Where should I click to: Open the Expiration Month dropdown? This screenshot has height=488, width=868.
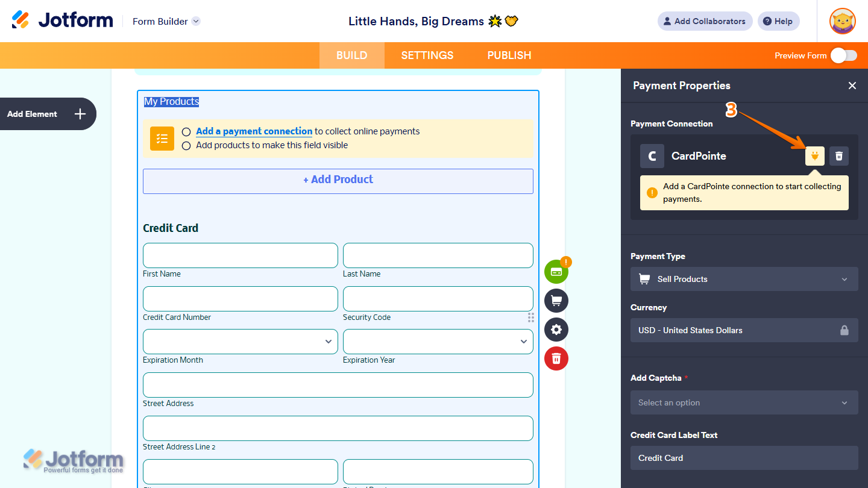point(241,342)
